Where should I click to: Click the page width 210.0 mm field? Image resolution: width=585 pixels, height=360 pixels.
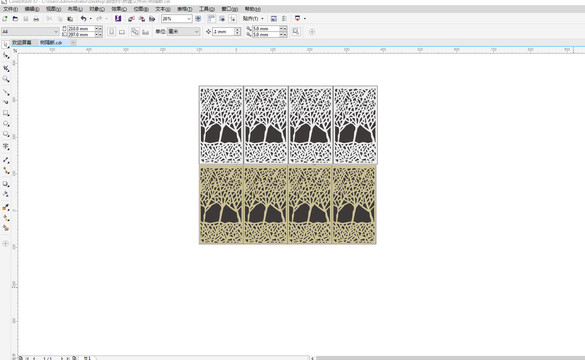81,29
